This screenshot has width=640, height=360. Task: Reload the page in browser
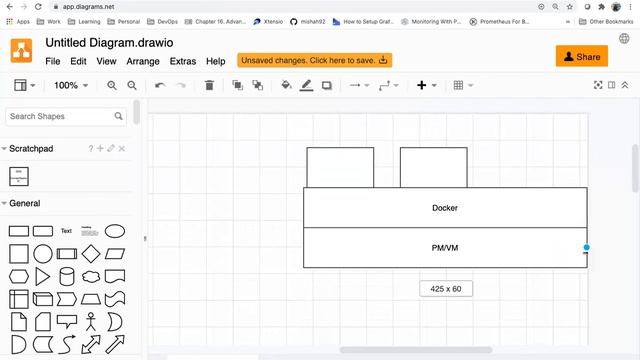pos(38,7)
